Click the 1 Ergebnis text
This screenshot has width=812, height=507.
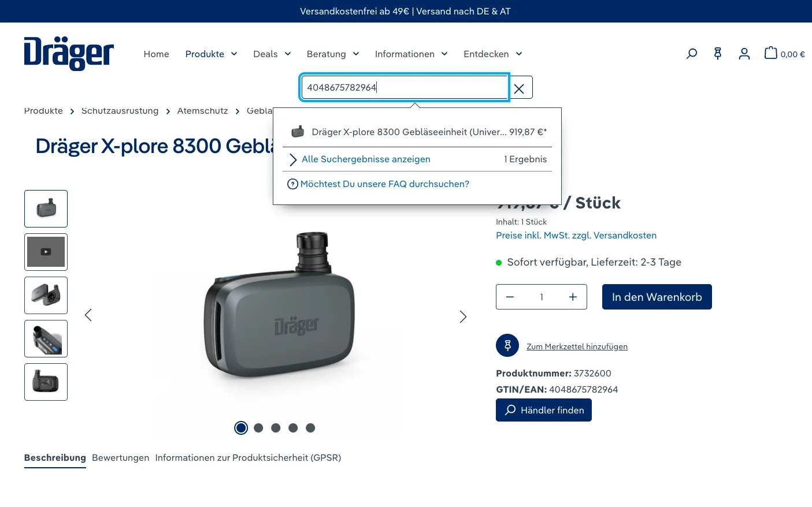(x=525, y=159)
